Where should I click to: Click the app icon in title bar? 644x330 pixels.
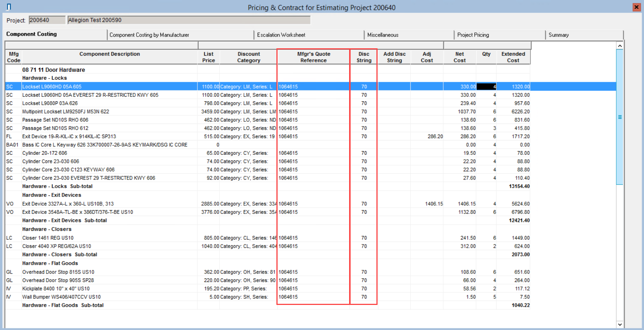(9, 7)
